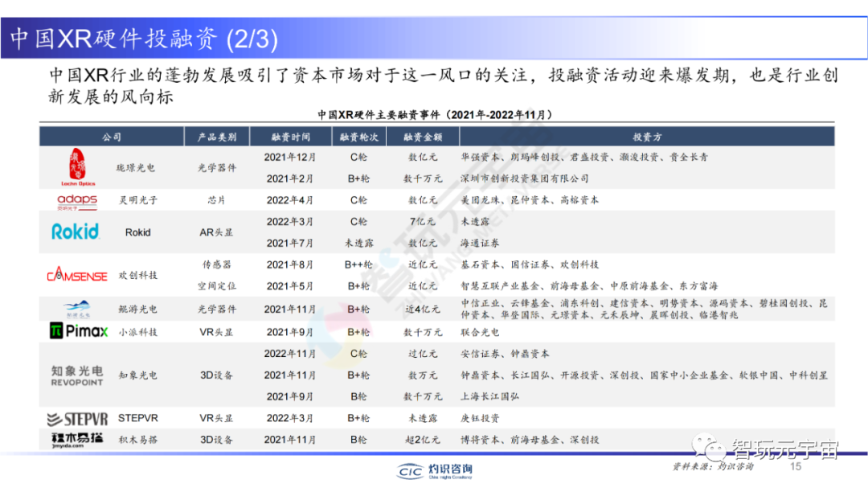Click the page number 15
The image size is (868, 488).
click(796, 466)
